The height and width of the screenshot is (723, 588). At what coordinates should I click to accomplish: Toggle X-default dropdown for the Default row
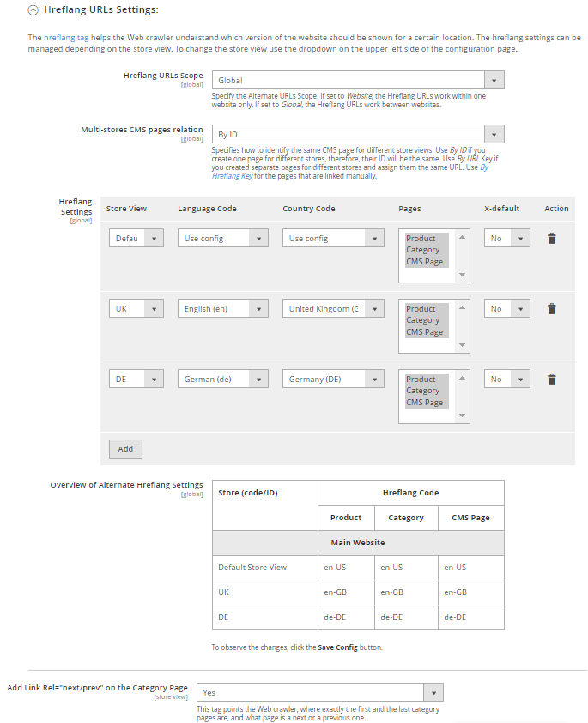coord(506,239)
